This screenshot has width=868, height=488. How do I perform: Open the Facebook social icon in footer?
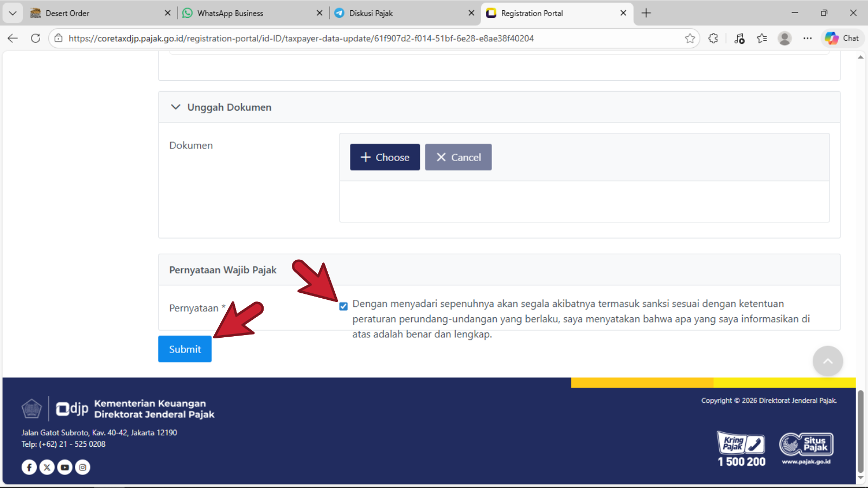pos(29,467)
